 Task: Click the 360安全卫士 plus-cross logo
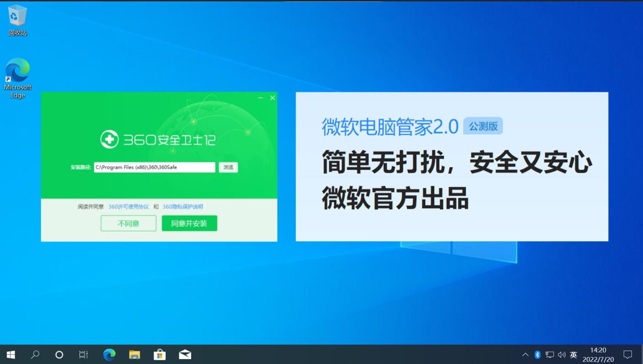click(109, 139)
